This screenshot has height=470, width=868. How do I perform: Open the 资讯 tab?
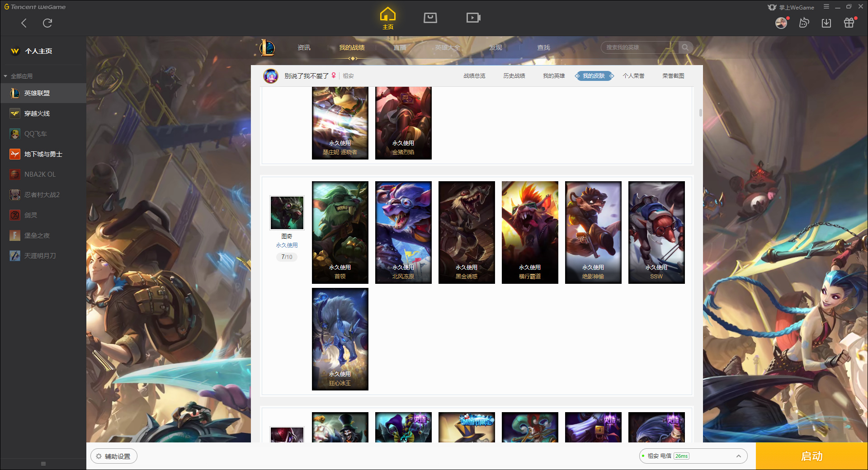304,47
